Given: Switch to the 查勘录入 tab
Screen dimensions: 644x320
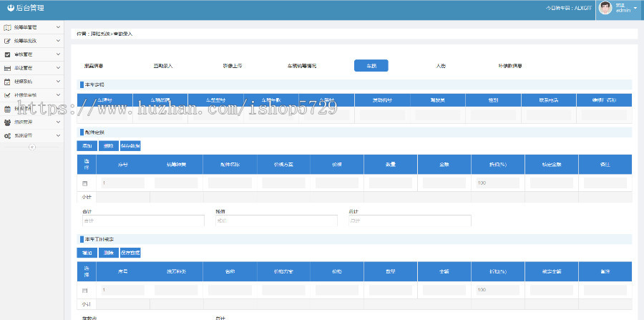Looking at the screenshot, I should (x=163, y=66).
